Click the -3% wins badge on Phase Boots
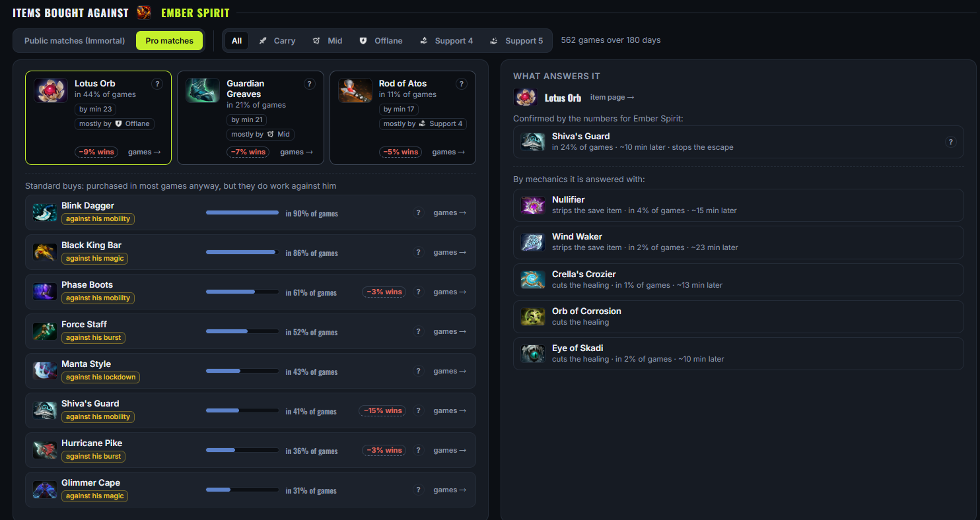 click(x=384, y=292)
